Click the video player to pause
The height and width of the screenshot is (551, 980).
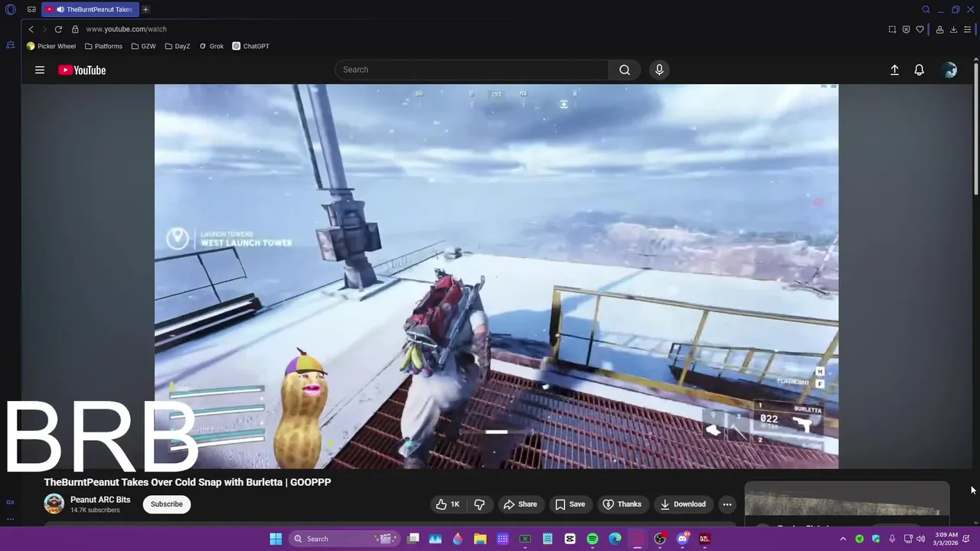(496, 276)
